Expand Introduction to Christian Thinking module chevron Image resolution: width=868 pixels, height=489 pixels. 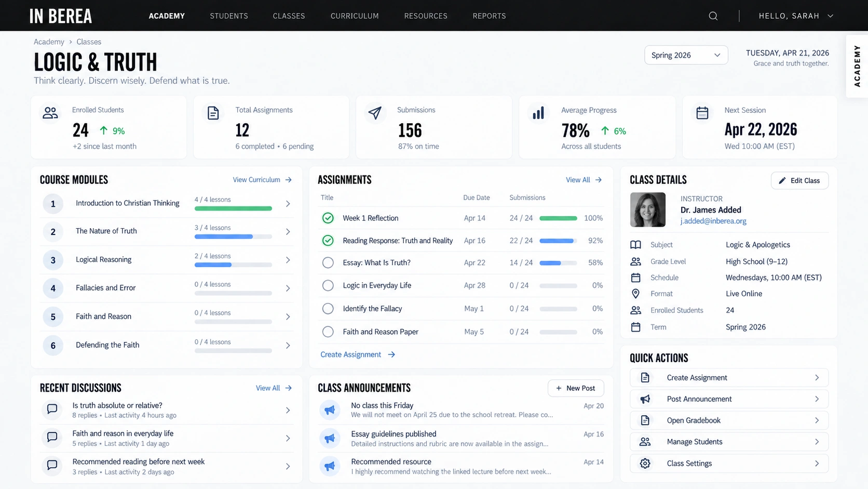[x=288, y=204]
